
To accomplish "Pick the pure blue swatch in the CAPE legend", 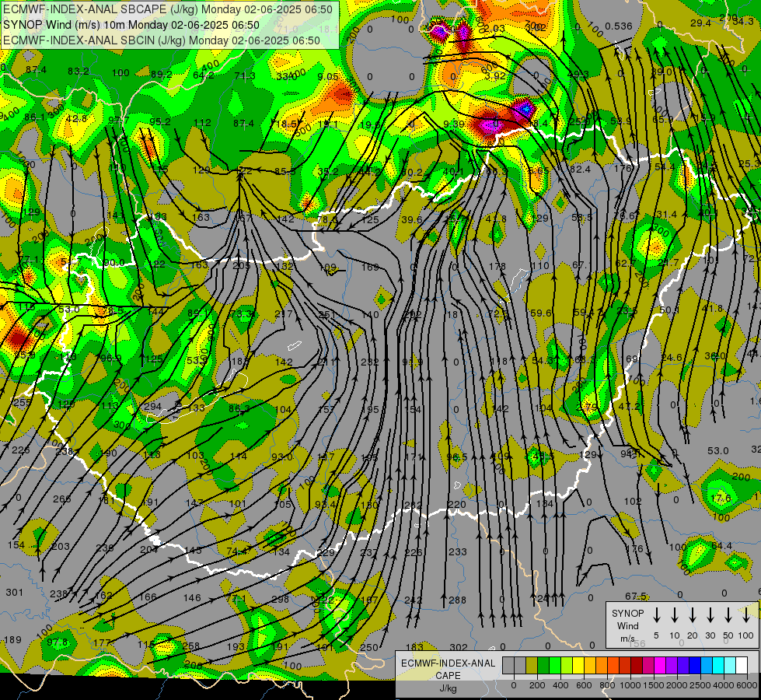I will [x=694, y=665].
